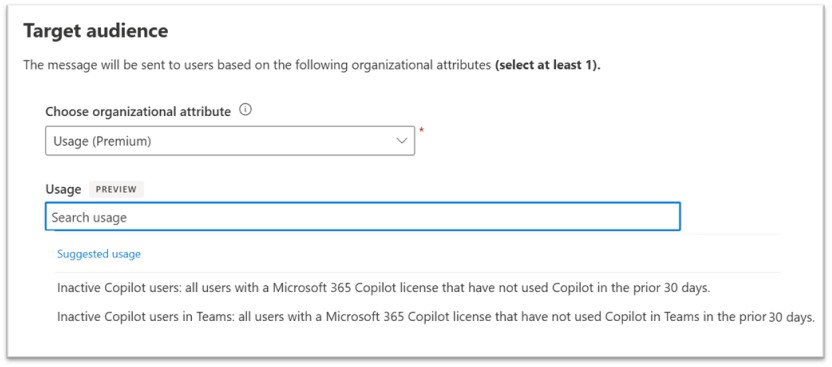
Task: Click the Choose organizational attribute label
Action: click(x=138, y=112)
